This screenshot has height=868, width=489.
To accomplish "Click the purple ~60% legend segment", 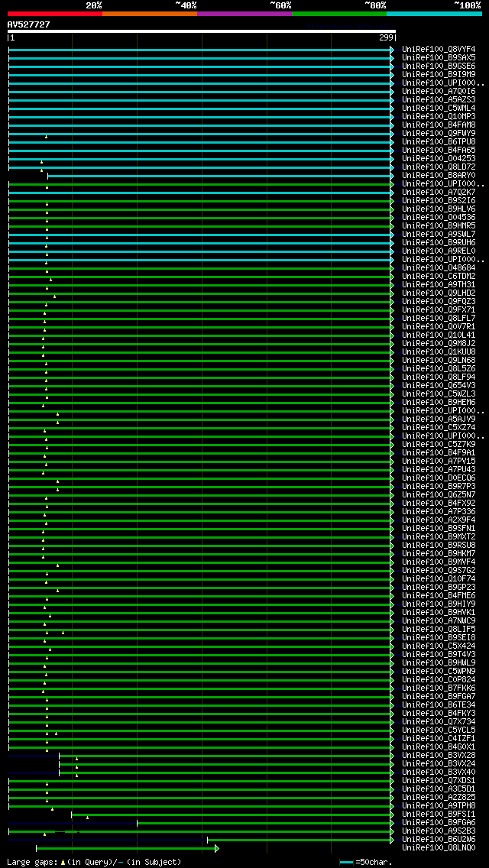I will [x=244, y=13].
